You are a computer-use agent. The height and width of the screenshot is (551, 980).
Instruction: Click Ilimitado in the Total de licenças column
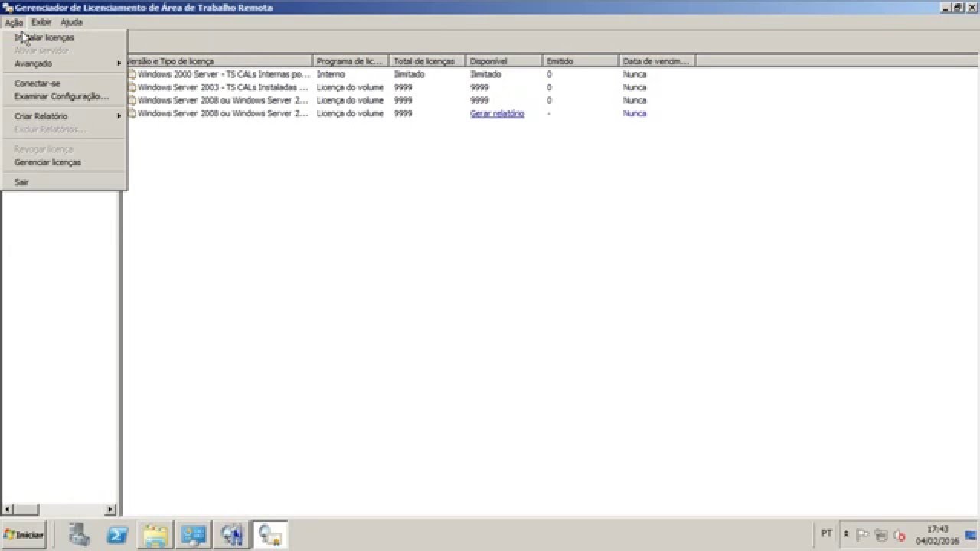point(409,74)
